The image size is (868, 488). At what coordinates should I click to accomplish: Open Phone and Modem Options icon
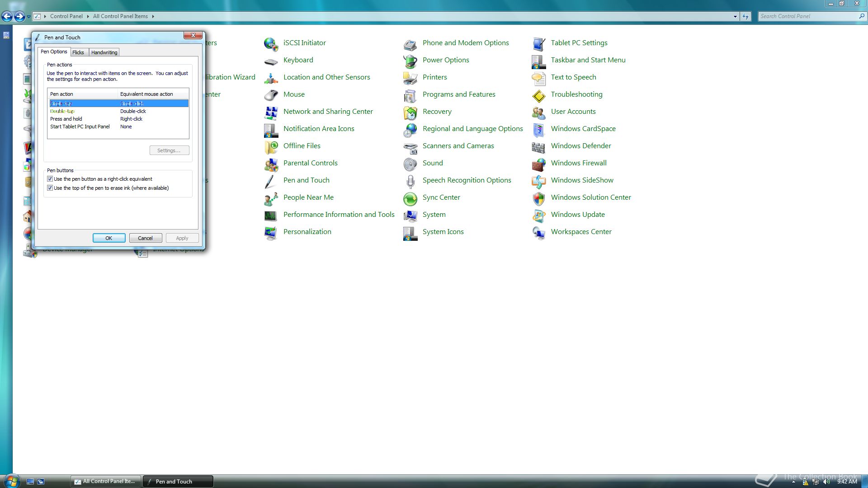(410, 44)
